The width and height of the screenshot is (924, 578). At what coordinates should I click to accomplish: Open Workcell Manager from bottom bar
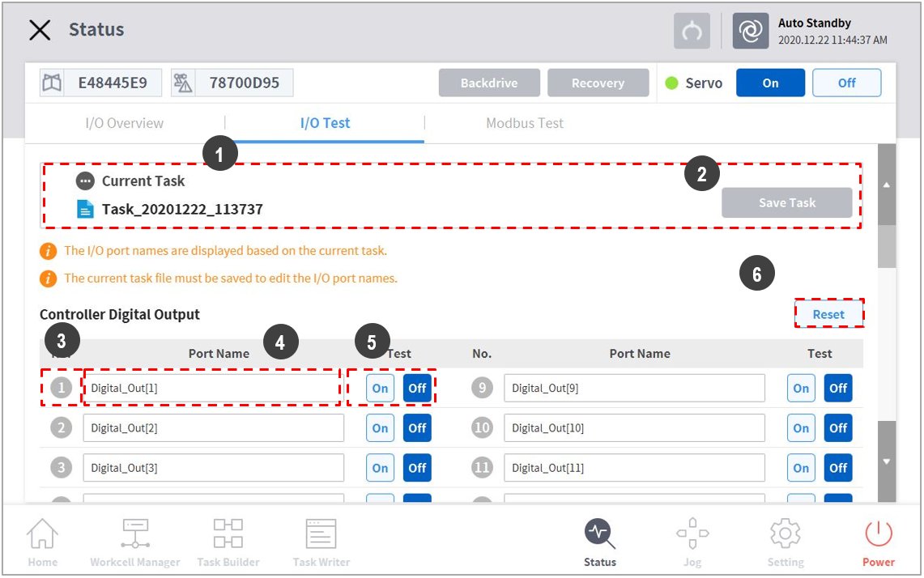(134, 534)
